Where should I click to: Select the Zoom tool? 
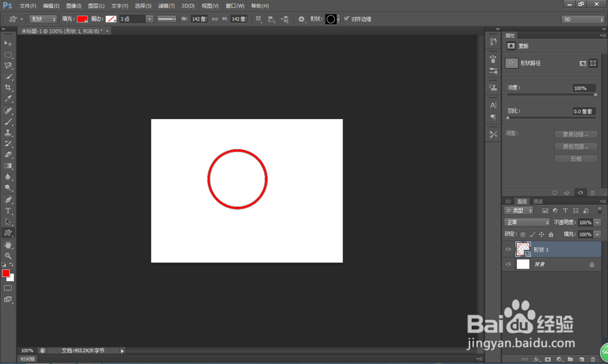click(8, 256)
